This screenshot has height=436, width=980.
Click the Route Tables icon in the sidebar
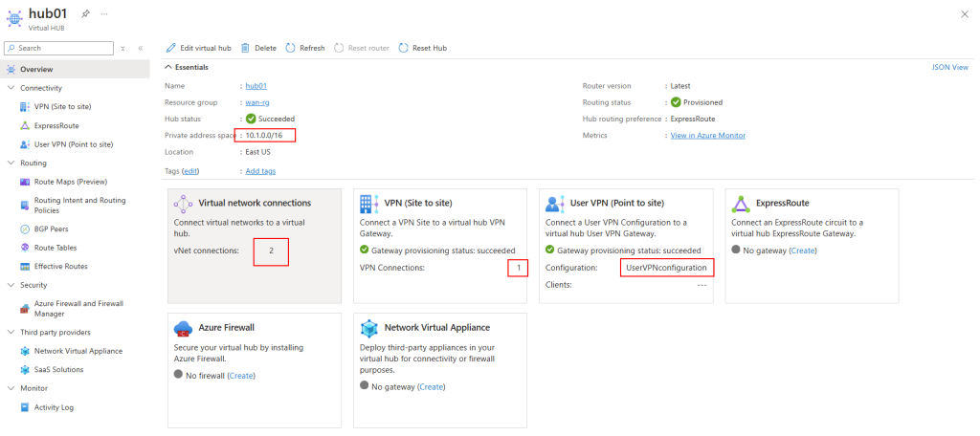(x=24, y=248)
